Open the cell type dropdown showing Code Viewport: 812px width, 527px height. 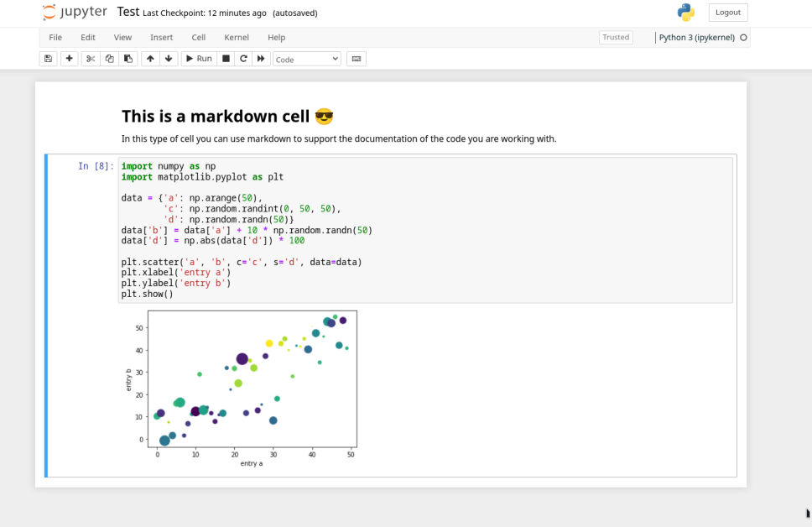coord(307,59)
